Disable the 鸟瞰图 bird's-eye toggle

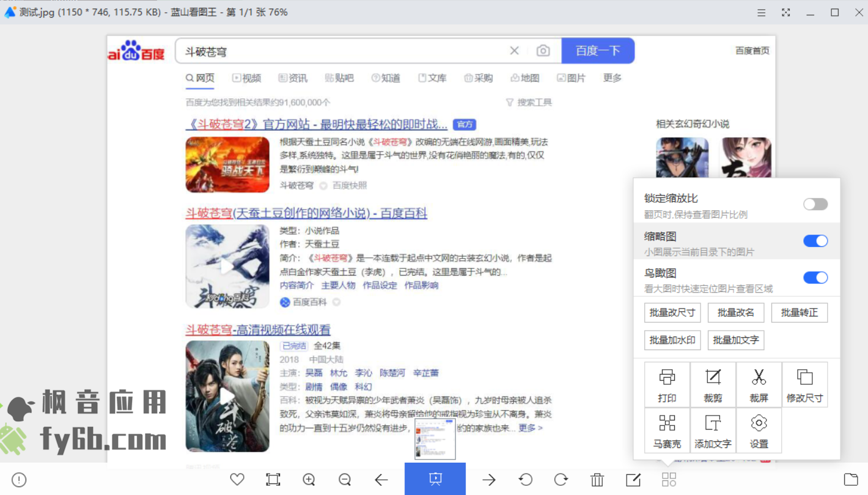(x=815, y=277)
